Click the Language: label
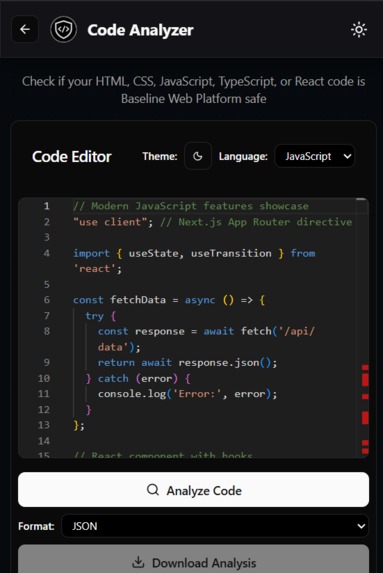This screenshot has width=383, height=573. point(243,156)
